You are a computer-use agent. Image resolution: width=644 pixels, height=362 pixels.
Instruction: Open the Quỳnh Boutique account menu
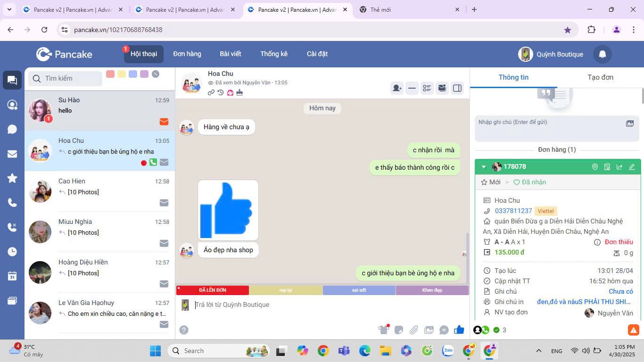551,54
